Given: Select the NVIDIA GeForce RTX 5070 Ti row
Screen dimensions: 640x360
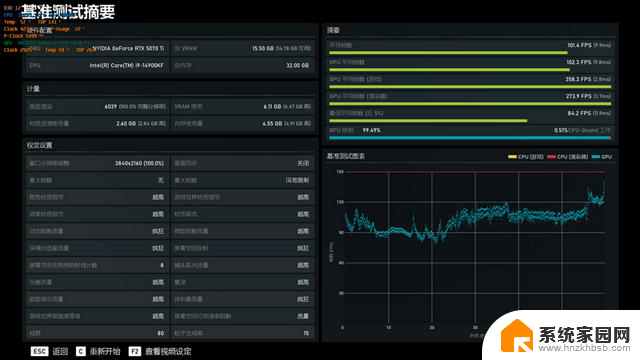Looking at the screenshot, I should pos(97,49).
